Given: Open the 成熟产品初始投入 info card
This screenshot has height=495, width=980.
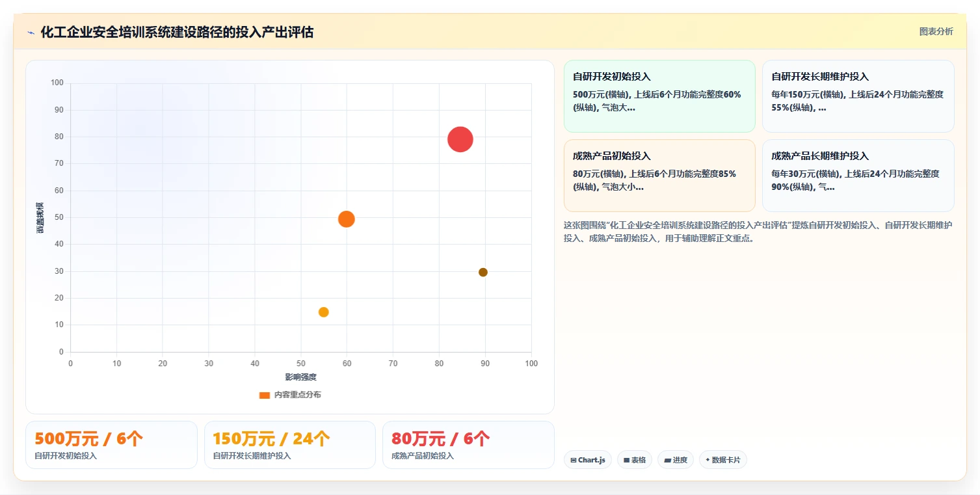Looking at the screenshot, I should point(659,176).
